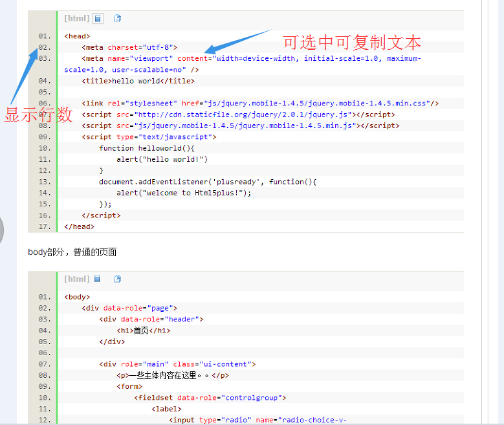
Task: Select the <title>hello world</title> line
Action: click(x=138, y=81)
